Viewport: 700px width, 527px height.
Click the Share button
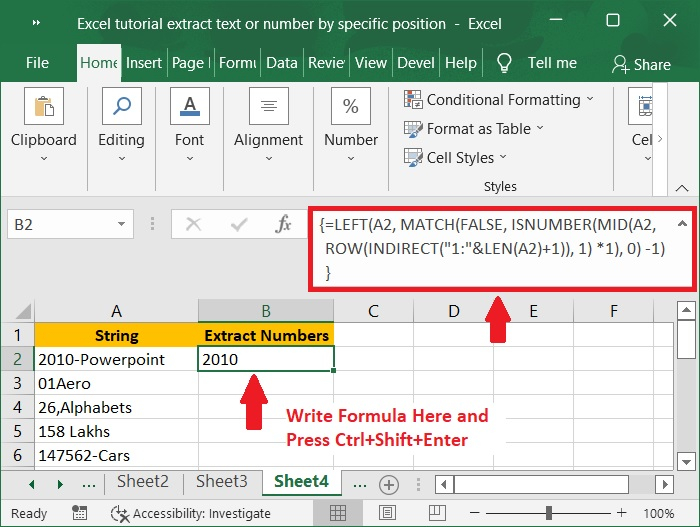tap(641, 64)
